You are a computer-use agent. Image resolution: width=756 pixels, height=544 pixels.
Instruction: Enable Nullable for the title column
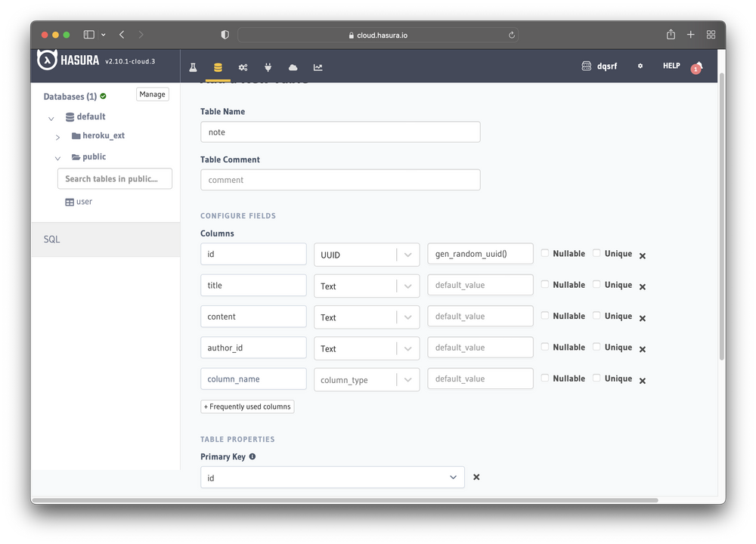(x=544, y=284)
